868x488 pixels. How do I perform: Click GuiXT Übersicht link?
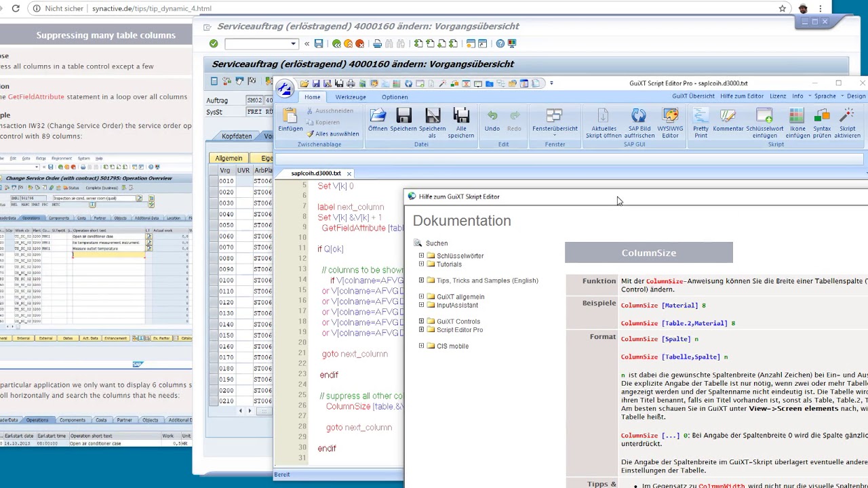pyautogui.click(x=693, y=96)
